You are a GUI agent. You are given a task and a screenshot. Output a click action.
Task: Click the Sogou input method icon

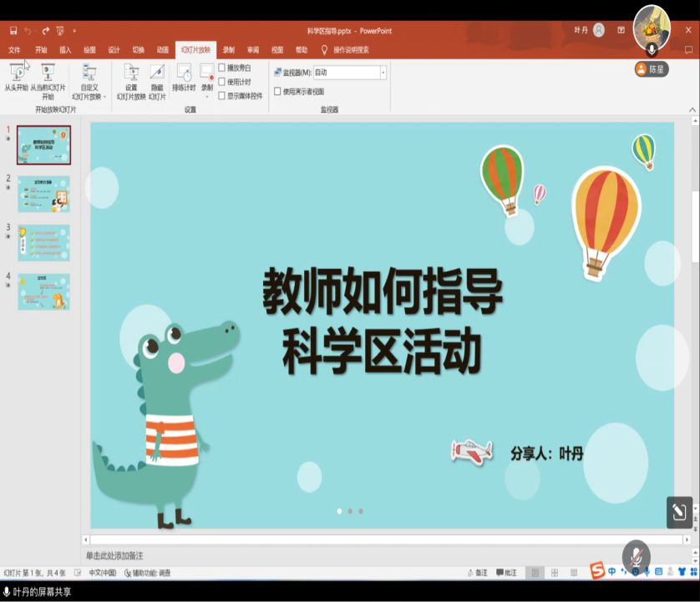click(x=596, y=571)
